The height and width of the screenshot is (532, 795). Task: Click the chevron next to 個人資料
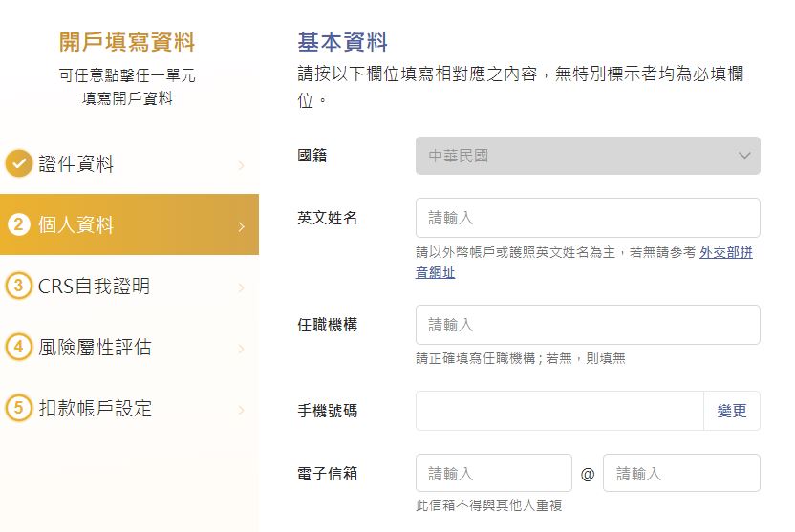(x=241, y=226)
